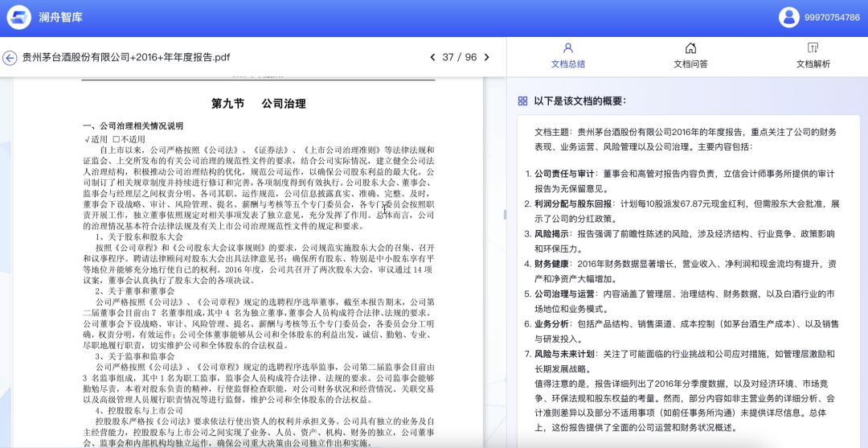Click the subheading 1、关于股东和股东大会
This screenshot has height=448, width=868.
(x=139, y=236)
